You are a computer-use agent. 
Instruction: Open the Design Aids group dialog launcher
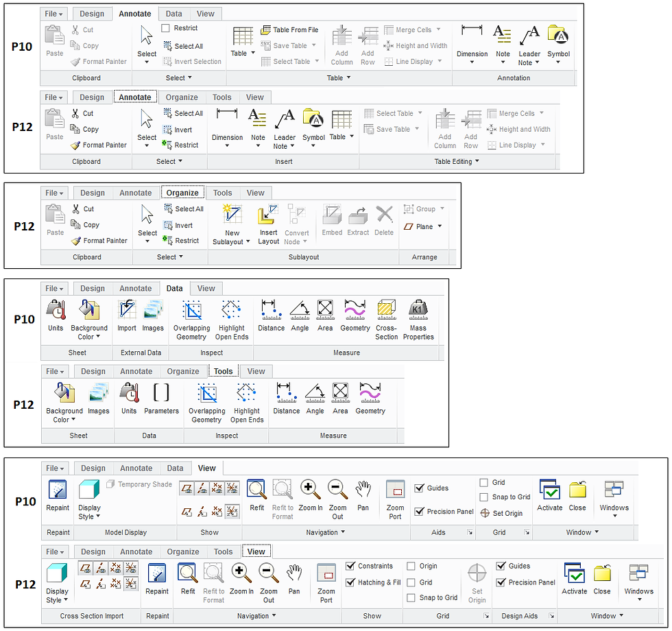pos(551,616)
